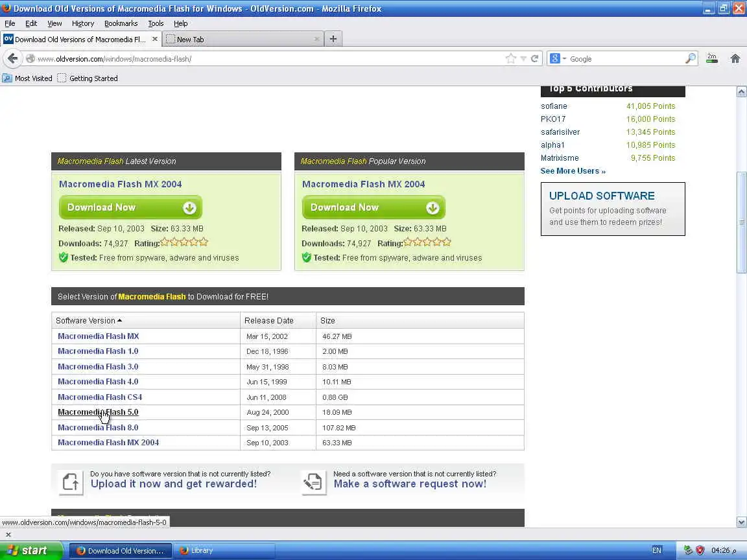Click the site identity globe icon
The height and width of the screenshot is (560, 747).
click(30, 58)
